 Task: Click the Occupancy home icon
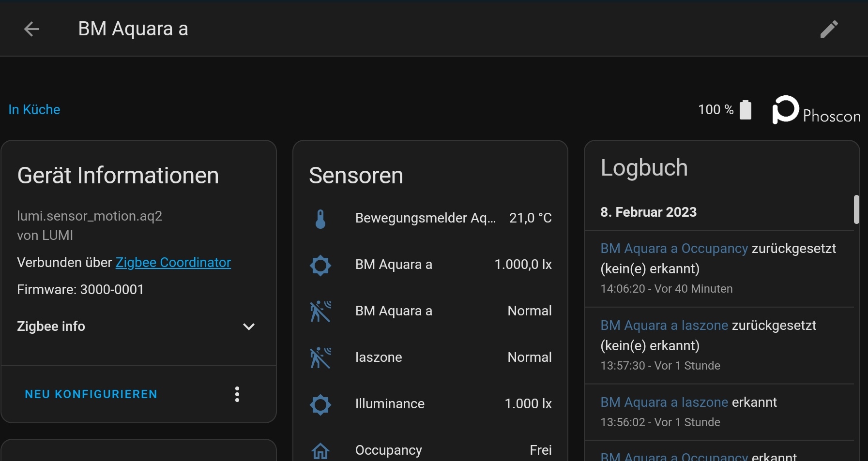click(x=320, y=450)
